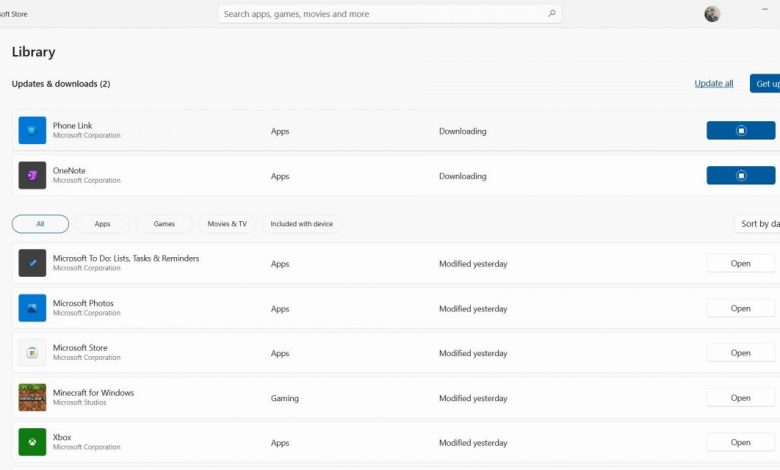780x470 pixels.
Task: Click the Phone Link app icon
Action: click(32, 130)
